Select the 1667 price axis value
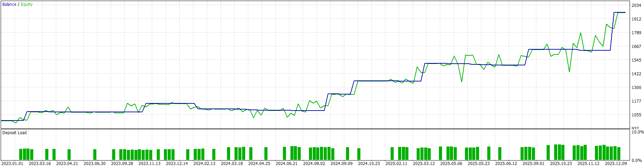This screenshot has height=166, width=644. click(636, 47)
